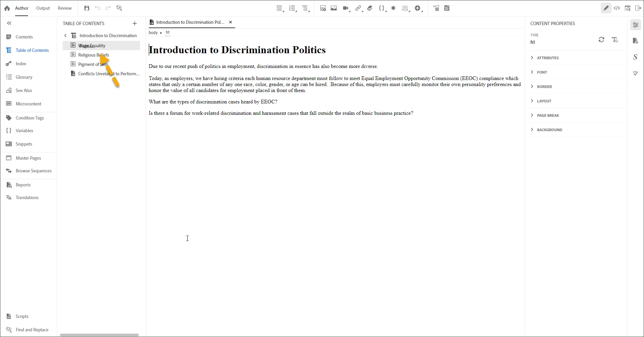
Task: Open the Preview view
Action: coord(628,8)
